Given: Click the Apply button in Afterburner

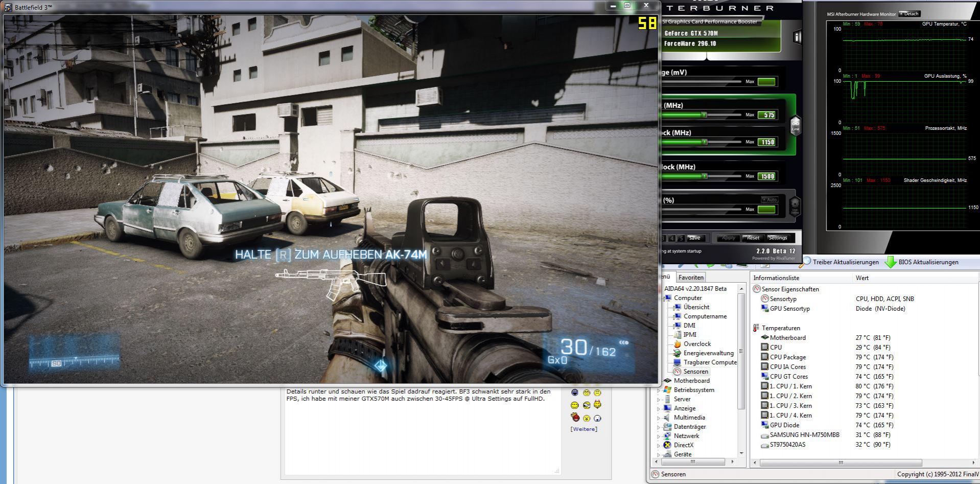Looking at the screenshot, I should tap(728, 238).
